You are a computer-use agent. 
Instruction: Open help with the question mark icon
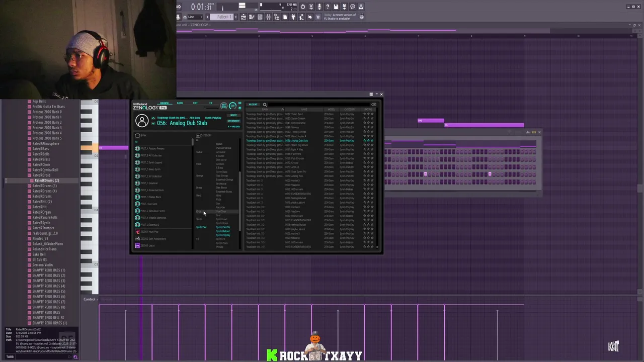tap(328, 7)
